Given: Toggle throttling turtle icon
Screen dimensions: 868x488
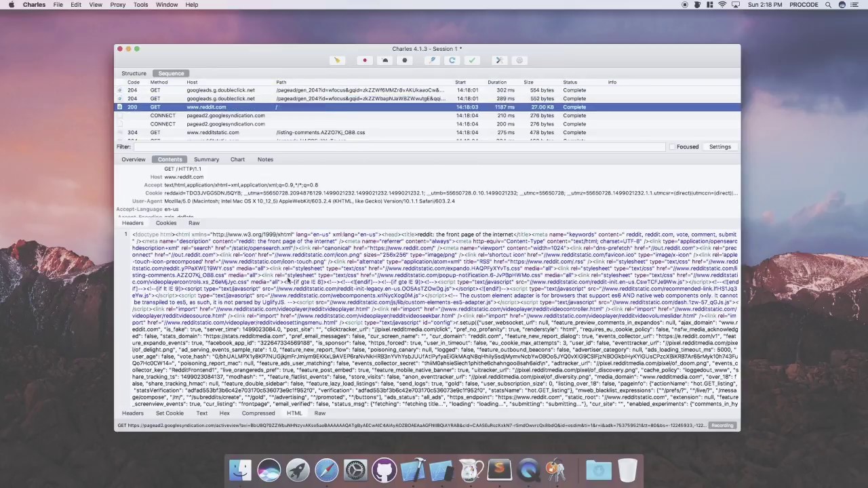Looking at the screenshot, I should click(x=384, y=60).
